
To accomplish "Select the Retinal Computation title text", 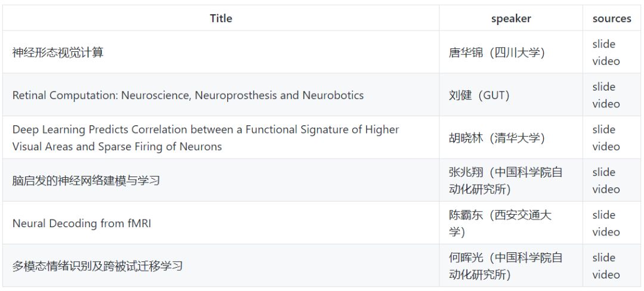I will pyautogui.click(x=188, y=95).
